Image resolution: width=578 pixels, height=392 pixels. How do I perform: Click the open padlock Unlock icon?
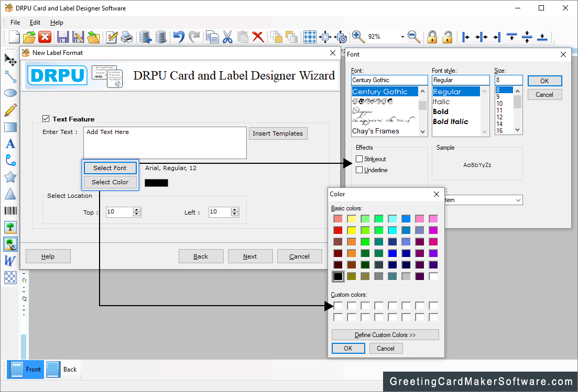coord(447,37)
